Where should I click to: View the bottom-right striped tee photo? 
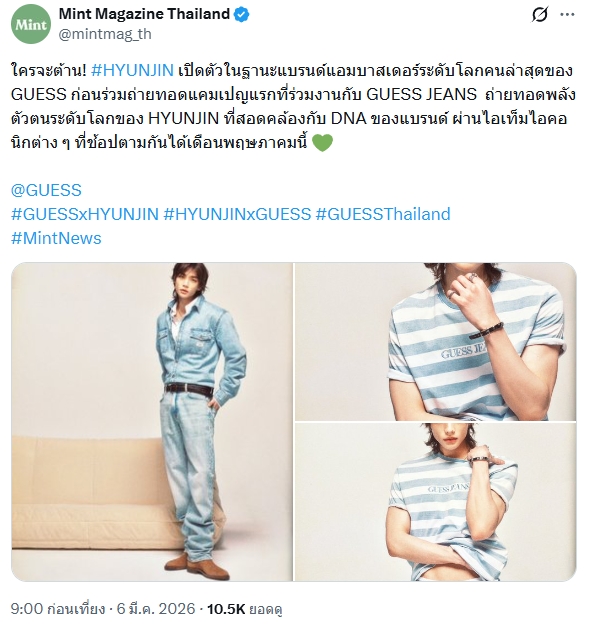[435, 502]
